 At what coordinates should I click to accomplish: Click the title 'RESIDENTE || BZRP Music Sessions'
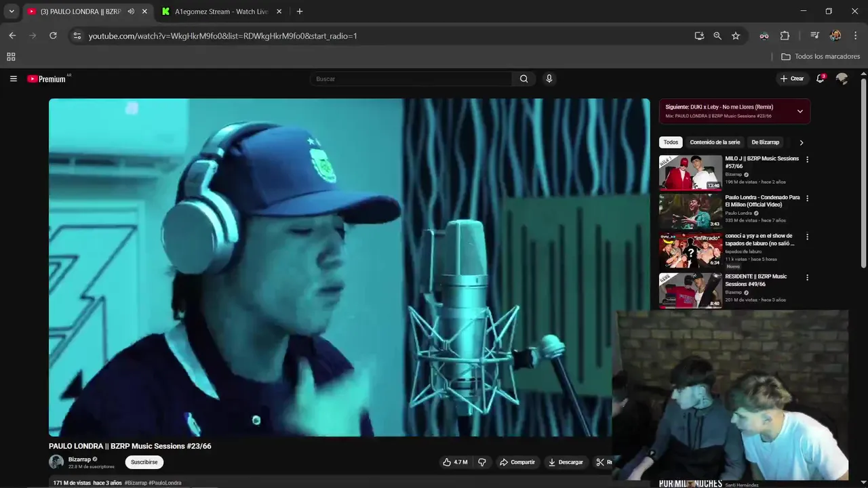pyautogui.click(x=756, y=280)
